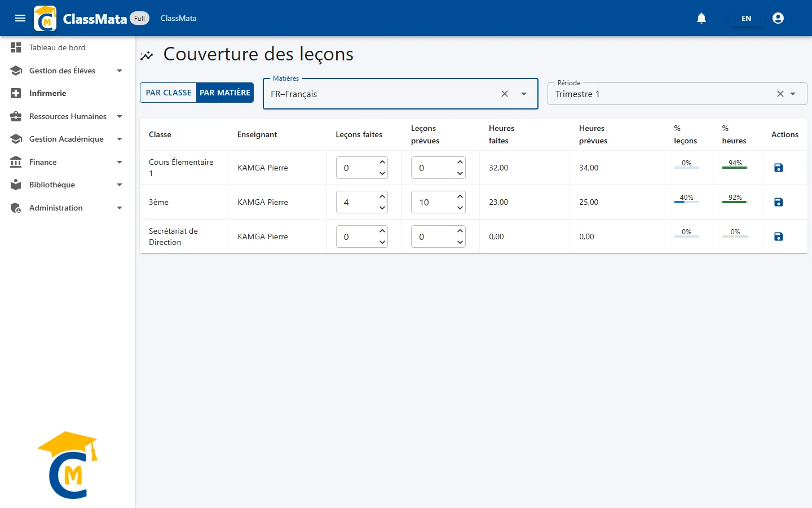This screenshot has height=508, width=812.
Task: Open the Gestion Académique menu item
Action: 68,139
